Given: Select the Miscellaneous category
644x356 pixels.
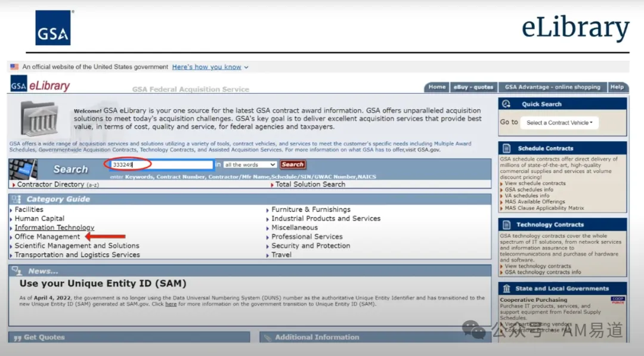Looking at the screenshot, I should click(x=295, y=227).
